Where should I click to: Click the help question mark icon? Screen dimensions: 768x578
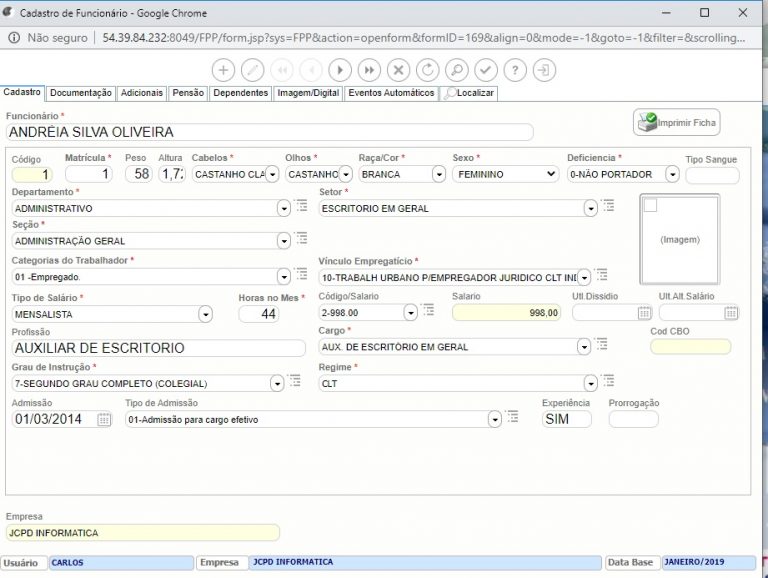514,70
